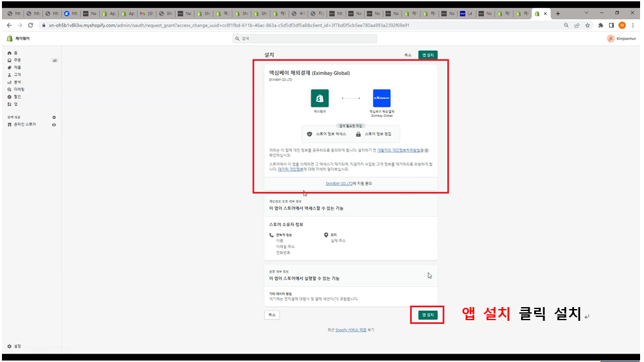Click the location pin icon next to 위치
This screenshot has height=362, width=644.
(x=326, y=235)
